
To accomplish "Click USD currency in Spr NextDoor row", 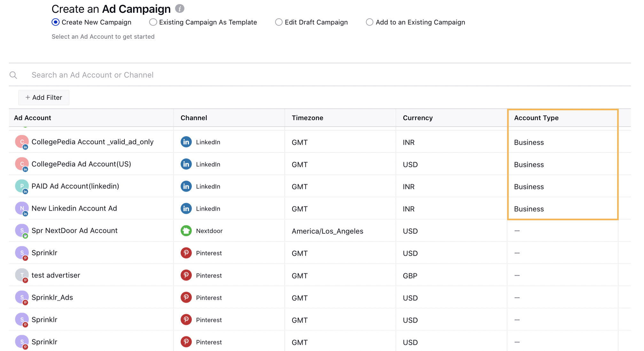I will (x=410, y=231).
